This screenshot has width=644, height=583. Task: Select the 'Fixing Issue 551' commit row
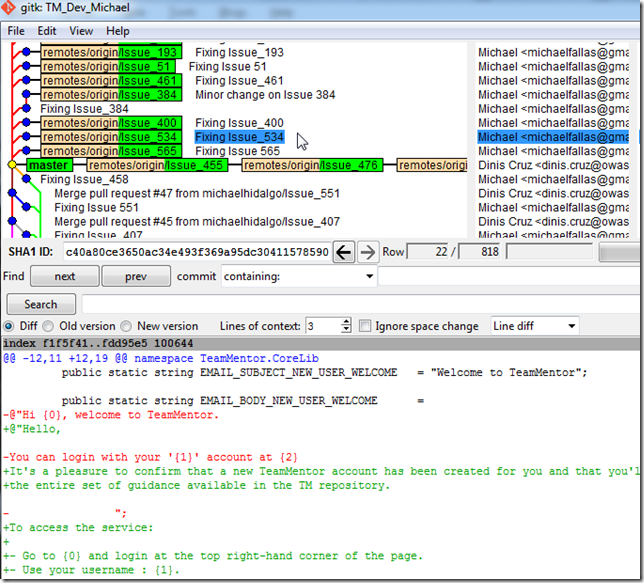click(x=96, y=207)
